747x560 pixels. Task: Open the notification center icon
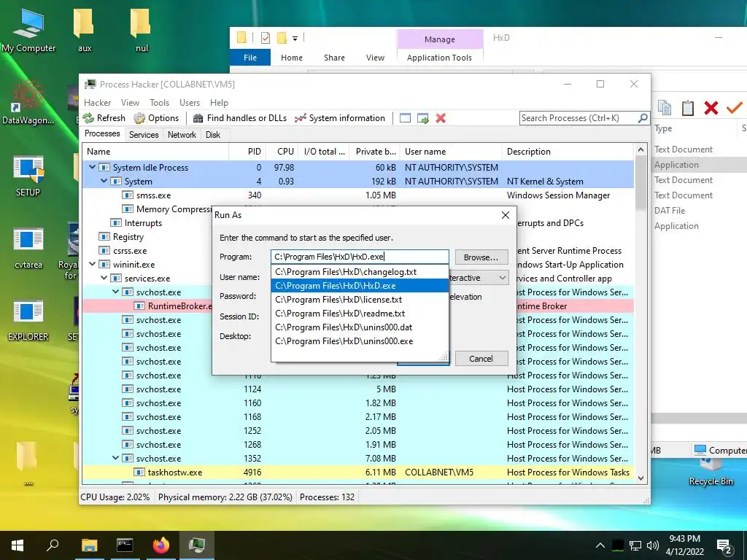point(724,546)
